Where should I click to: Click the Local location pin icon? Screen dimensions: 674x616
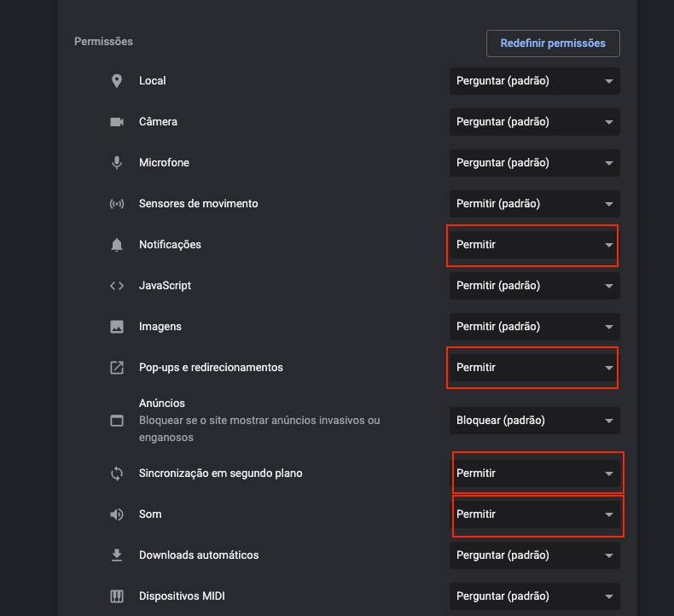pyautogui.click(x=117, y=81)
